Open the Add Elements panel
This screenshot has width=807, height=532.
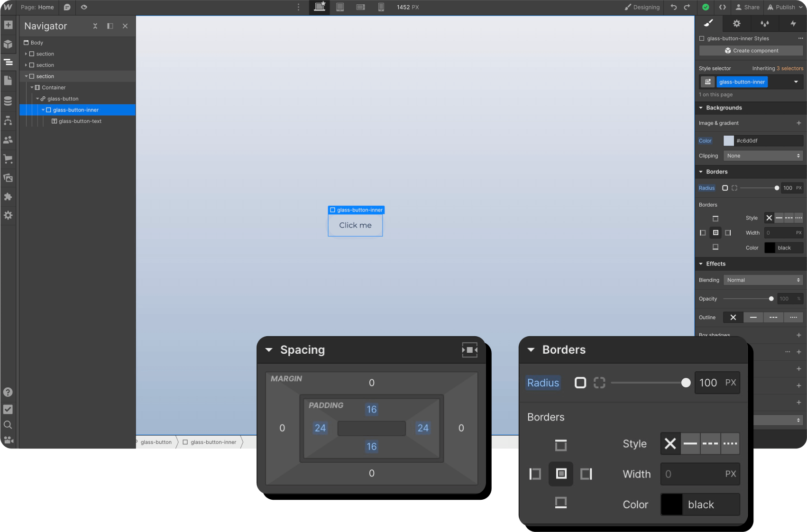coord(8,24)
